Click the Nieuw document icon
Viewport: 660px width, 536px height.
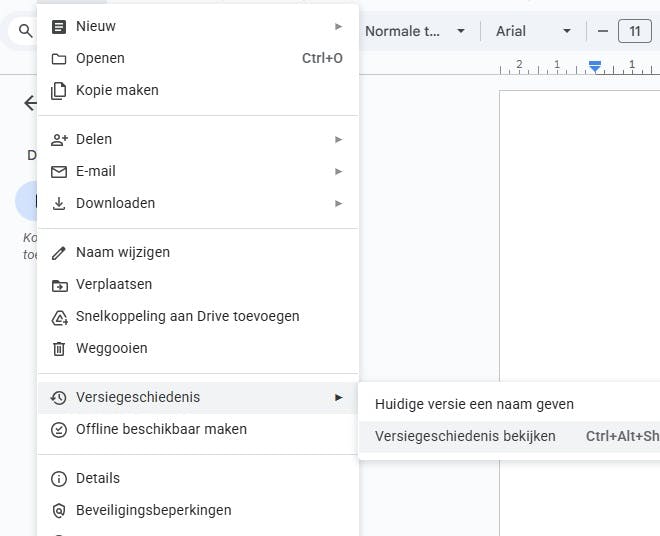point(59,26)
